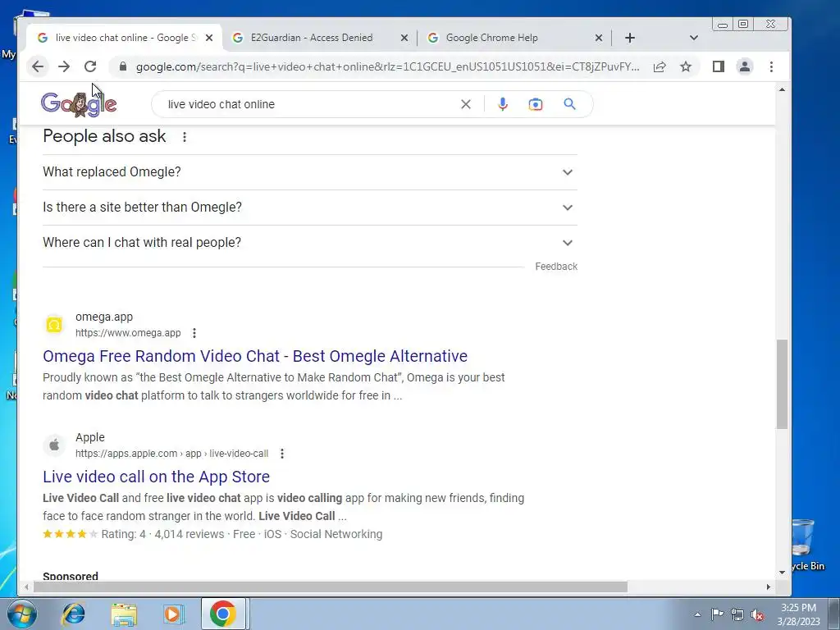Close the live video chat tab
840x630 pixels.
click(x=209, y=38)
